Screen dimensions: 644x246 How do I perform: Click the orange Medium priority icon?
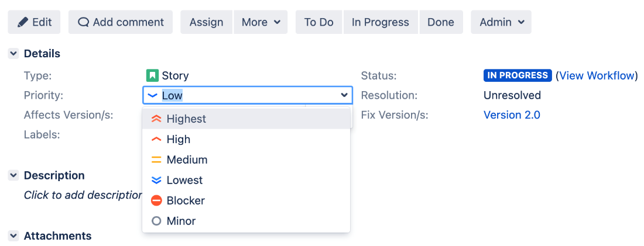coord(156,160)
